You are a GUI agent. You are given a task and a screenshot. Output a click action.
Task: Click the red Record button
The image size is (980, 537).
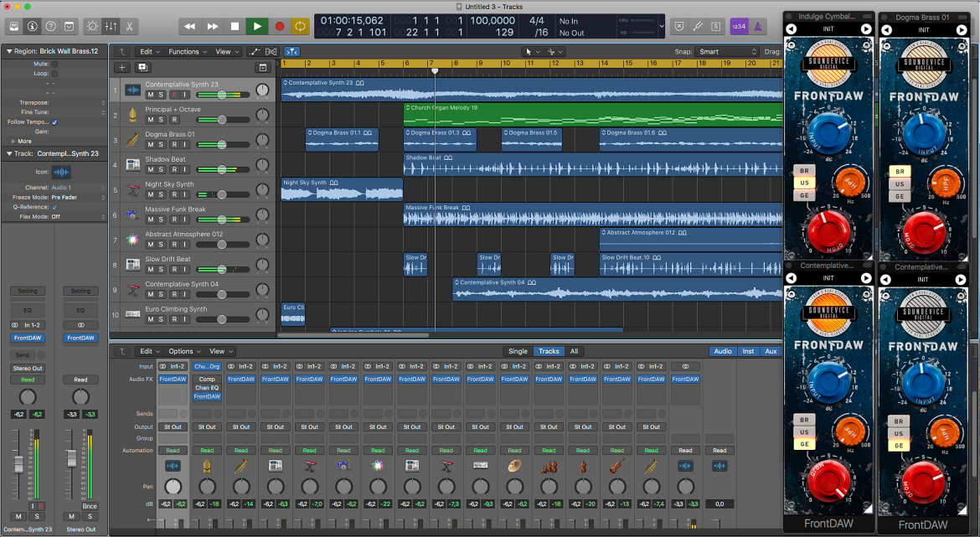tap(280, 26)
